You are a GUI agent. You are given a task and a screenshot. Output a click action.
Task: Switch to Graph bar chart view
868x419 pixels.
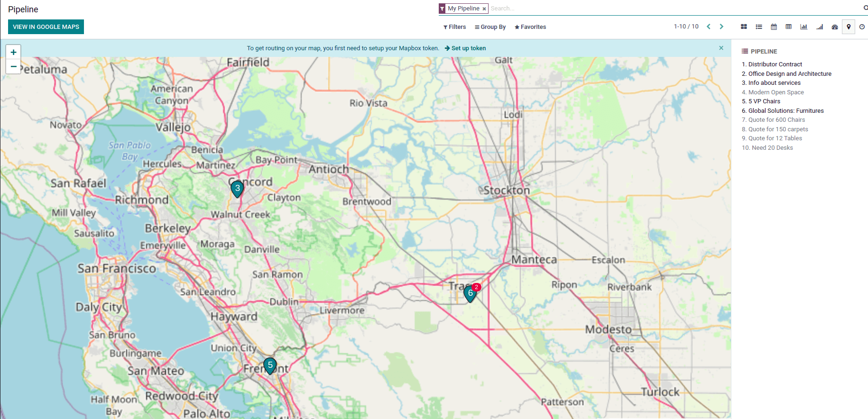[x=803, y=27]
